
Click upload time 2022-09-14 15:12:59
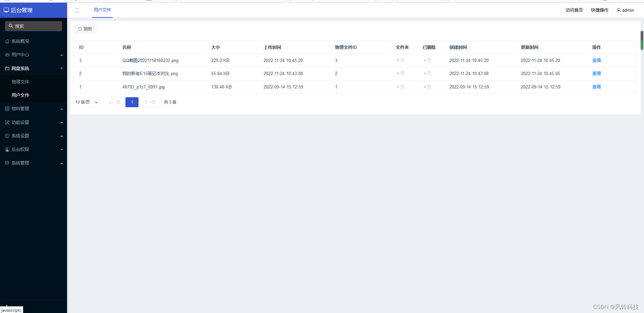(283, 87)
